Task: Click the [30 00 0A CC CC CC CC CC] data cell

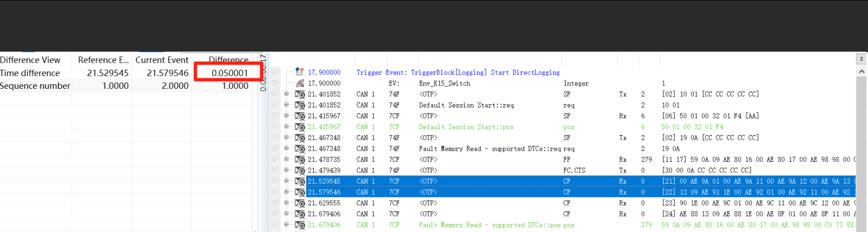Action: click(707, 170)
